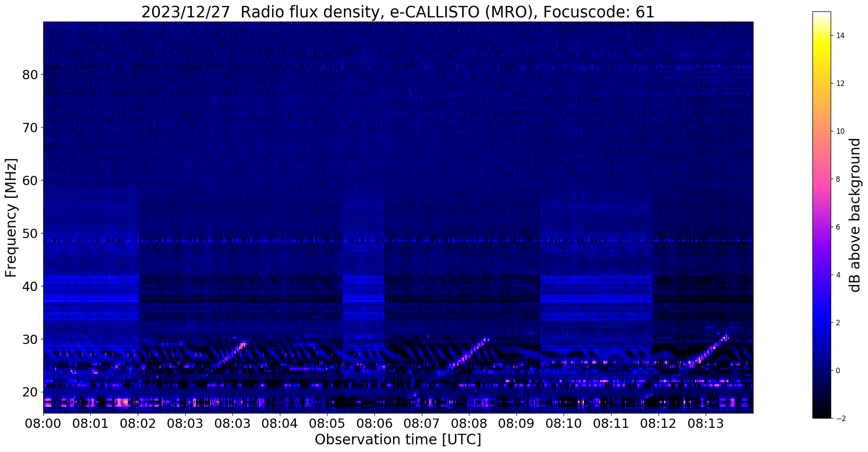Click the colorbar tick value 0
Image resolution: width=868 pixels, height=452 pixels.
[x=837, y=371]
